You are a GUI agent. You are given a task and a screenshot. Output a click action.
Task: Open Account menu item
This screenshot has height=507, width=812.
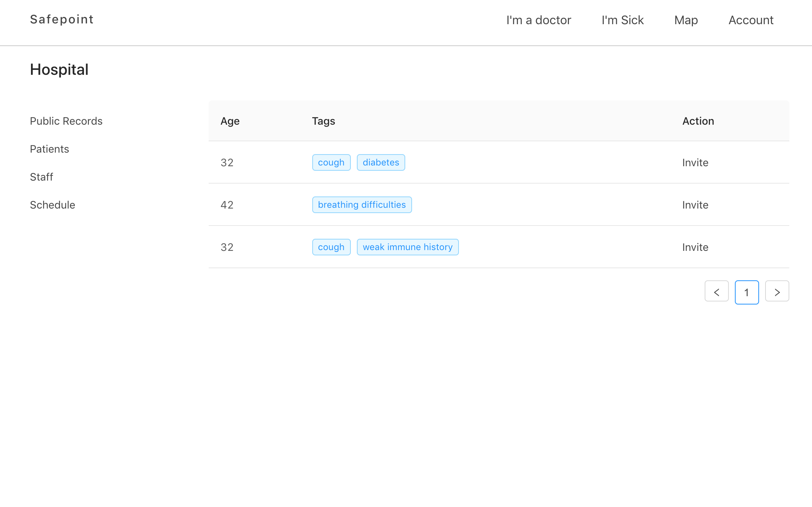click(x=751, y=20)
